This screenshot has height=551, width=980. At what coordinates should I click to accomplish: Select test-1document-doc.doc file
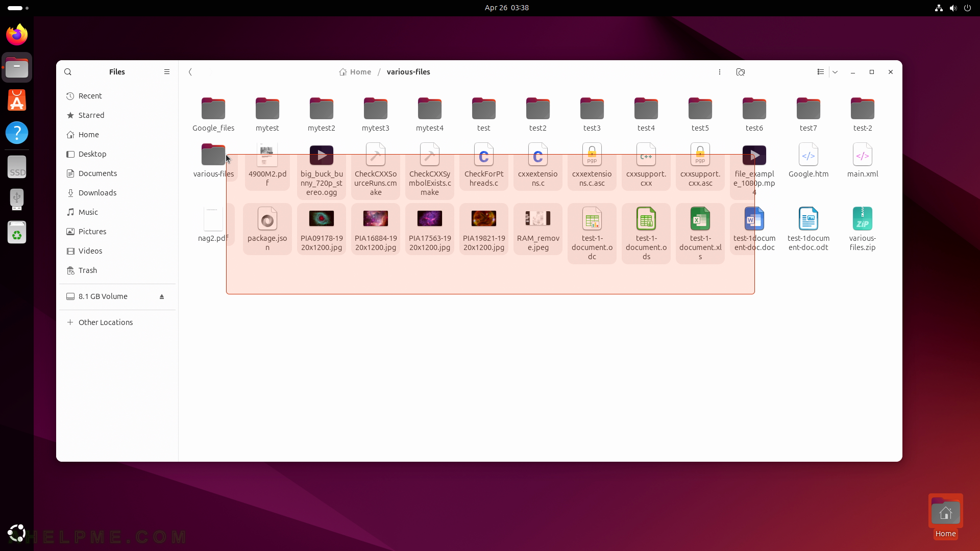754,229
